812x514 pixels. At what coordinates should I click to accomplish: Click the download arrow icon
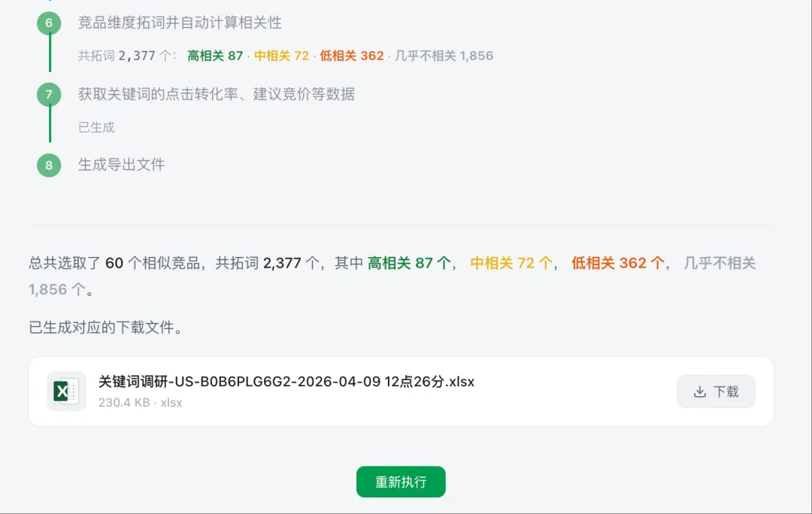pos(699,392)
